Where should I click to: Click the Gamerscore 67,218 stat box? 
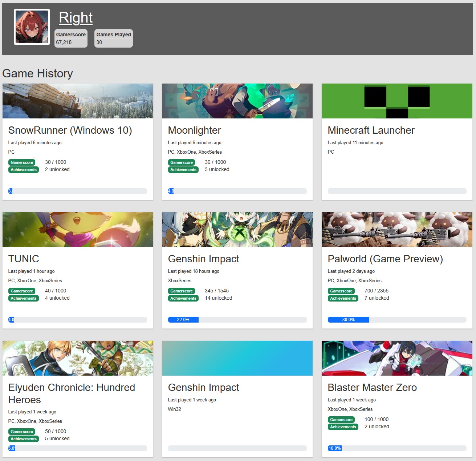tap(71, 38)
